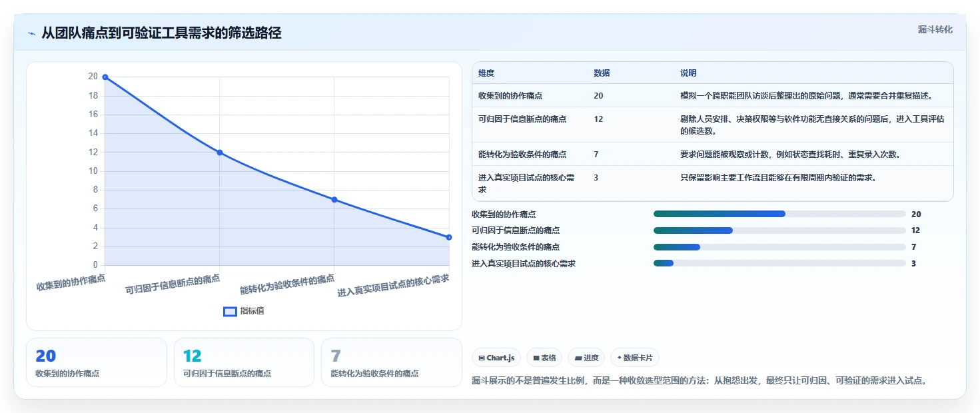
Task: Click x-axis label 能转化为验收条件的痛点
Action: tap(287, 283)
